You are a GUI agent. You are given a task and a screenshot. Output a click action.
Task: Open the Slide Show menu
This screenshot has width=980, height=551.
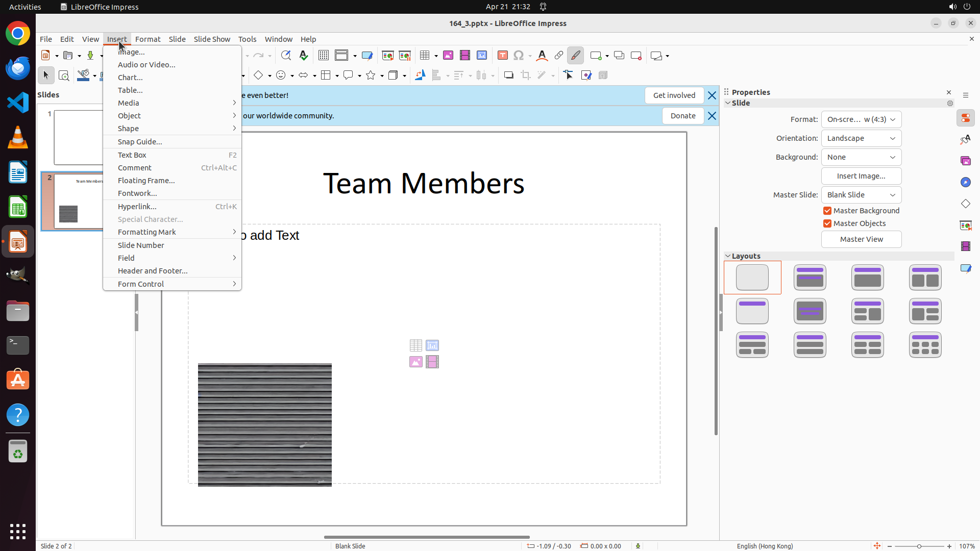[212, 39]
